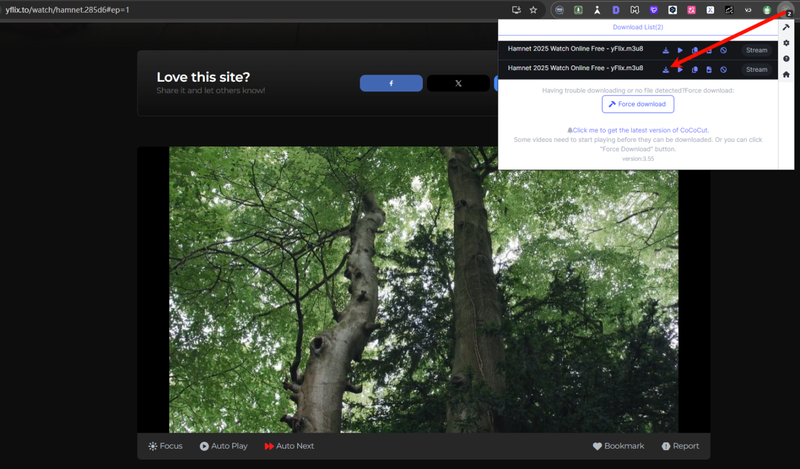
Task: Click green shield extension icon
Action: click(x=578, y=10)
